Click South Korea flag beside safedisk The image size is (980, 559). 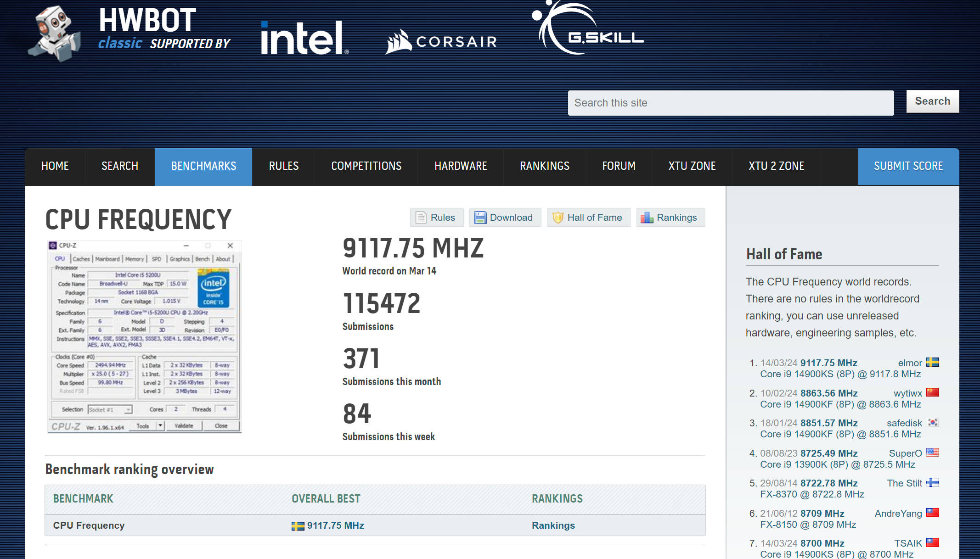pyautogui.click(x=932, y=423)
